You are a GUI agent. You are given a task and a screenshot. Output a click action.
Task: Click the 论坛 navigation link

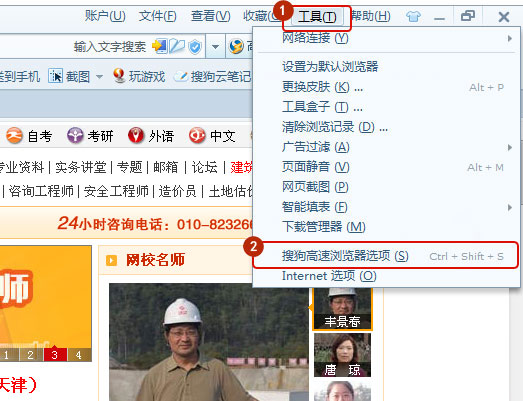point(204,167)
